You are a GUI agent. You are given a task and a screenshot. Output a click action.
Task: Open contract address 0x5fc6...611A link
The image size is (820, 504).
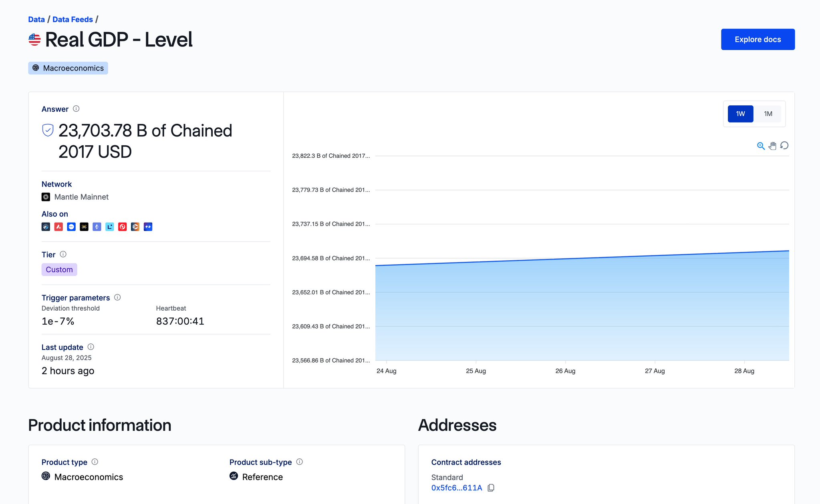click(x=456, y=488)
